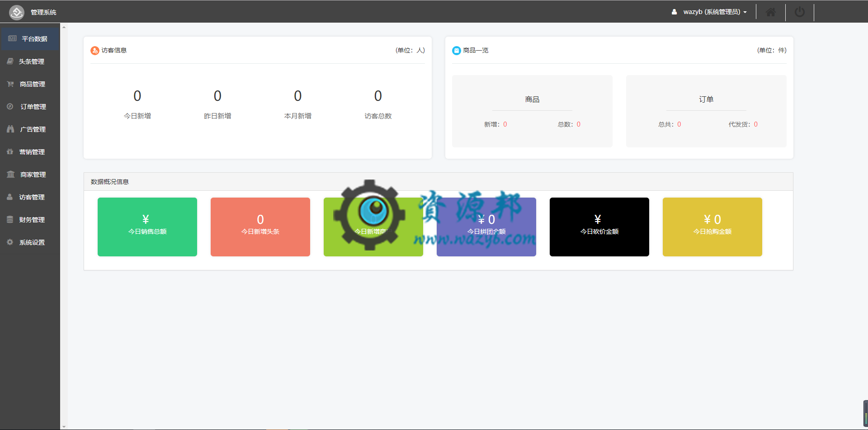This screenshot has height=430, width=868.
Task: Click the orange 访客信息 panel icon
Action: coord(95,51)
